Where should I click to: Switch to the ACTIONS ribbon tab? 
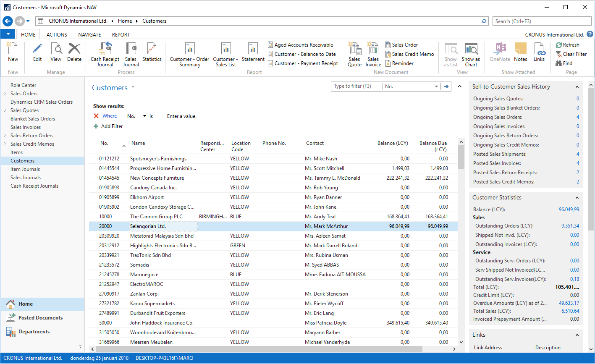coord(57,35)
